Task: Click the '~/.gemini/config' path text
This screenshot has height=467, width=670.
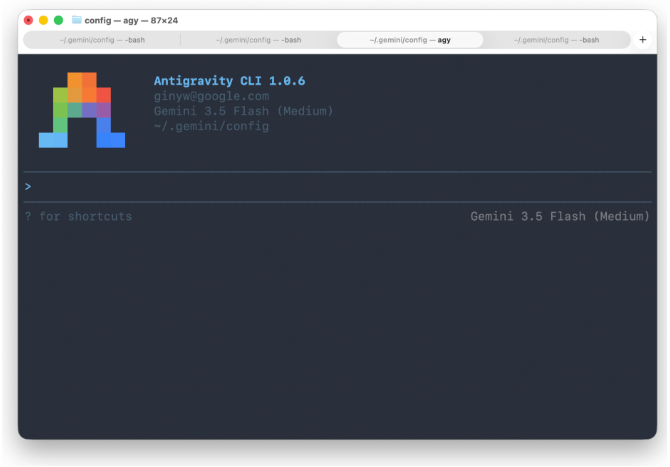Action: click(212, 126)
